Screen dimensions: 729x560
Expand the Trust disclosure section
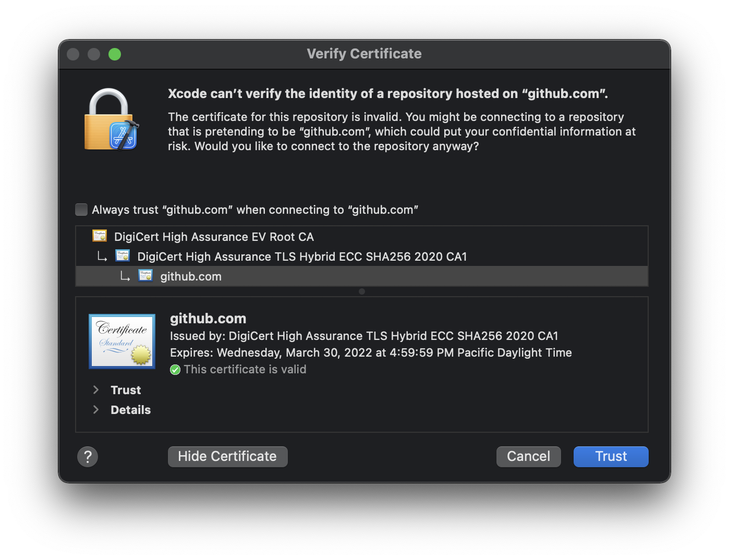96,390
